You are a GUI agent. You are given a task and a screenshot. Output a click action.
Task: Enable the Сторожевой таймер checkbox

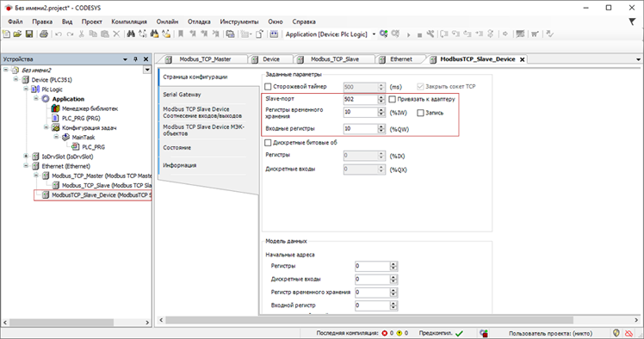click(269, 87)
